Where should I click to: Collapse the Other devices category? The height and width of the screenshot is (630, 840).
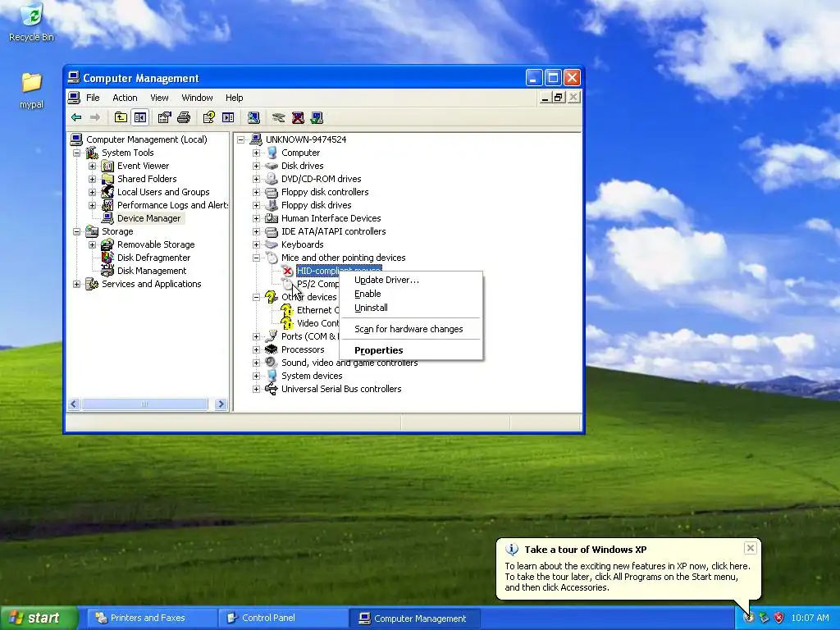coord(256,297)
